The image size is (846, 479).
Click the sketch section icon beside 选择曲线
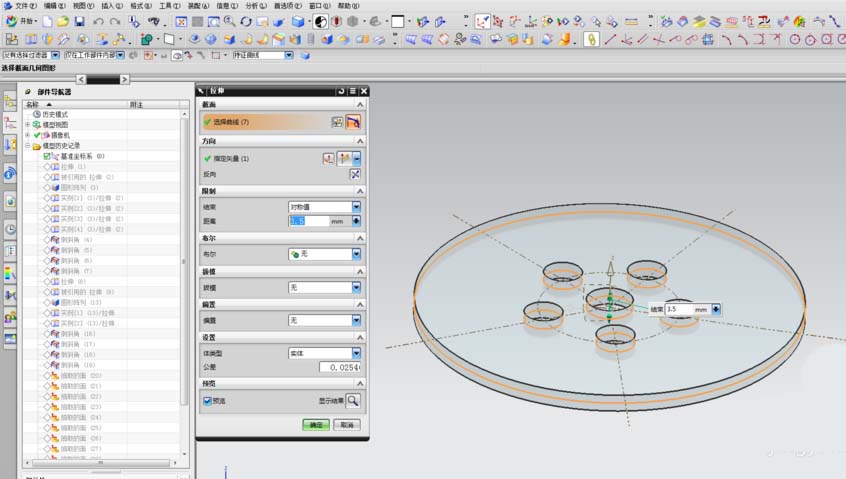point(338,122)
